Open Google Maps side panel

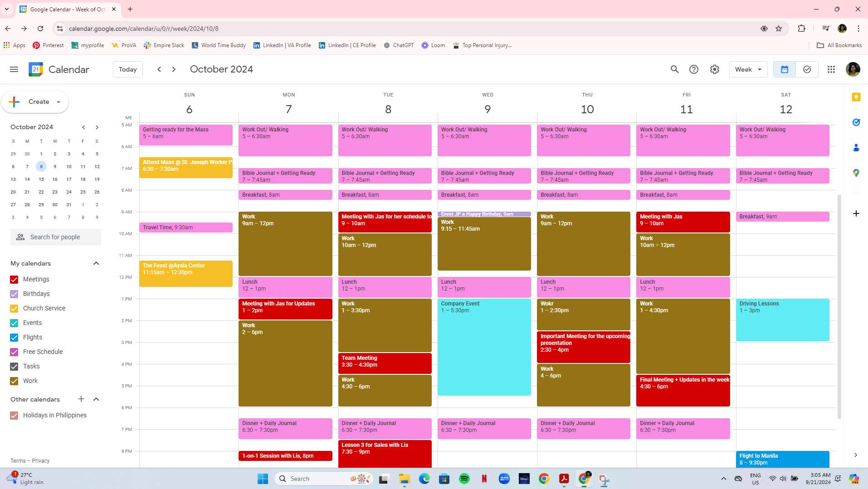pos(856,173)
